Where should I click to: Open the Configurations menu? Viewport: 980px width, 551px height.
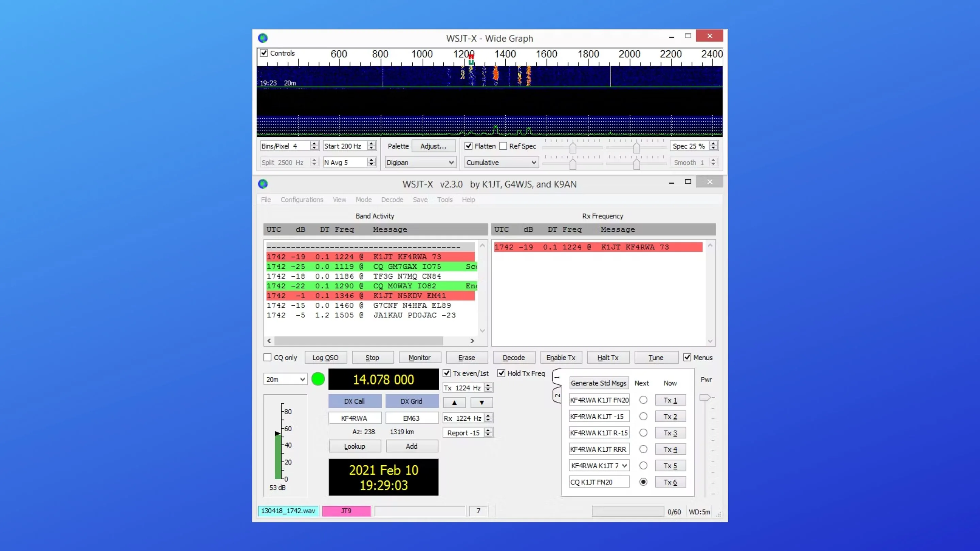tap(302, 200)
